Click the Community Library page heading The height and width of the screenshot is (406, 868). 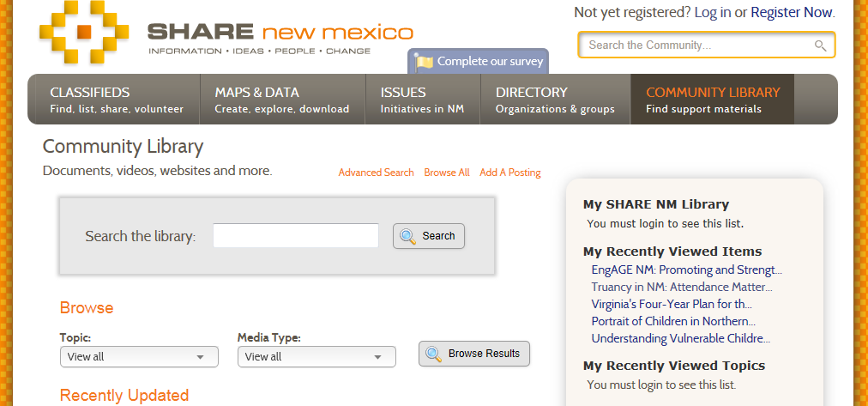[x=123, y=147]
